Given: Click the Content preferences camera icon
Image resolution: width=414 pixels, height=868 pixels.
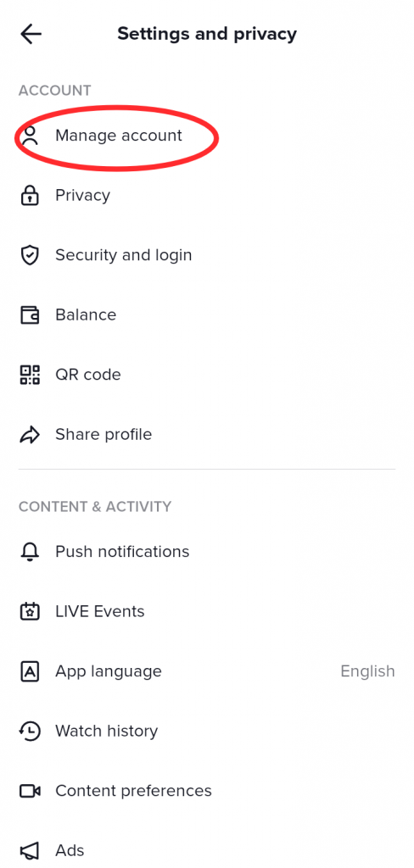Looking at the screenshot, I should coord(30,791).
